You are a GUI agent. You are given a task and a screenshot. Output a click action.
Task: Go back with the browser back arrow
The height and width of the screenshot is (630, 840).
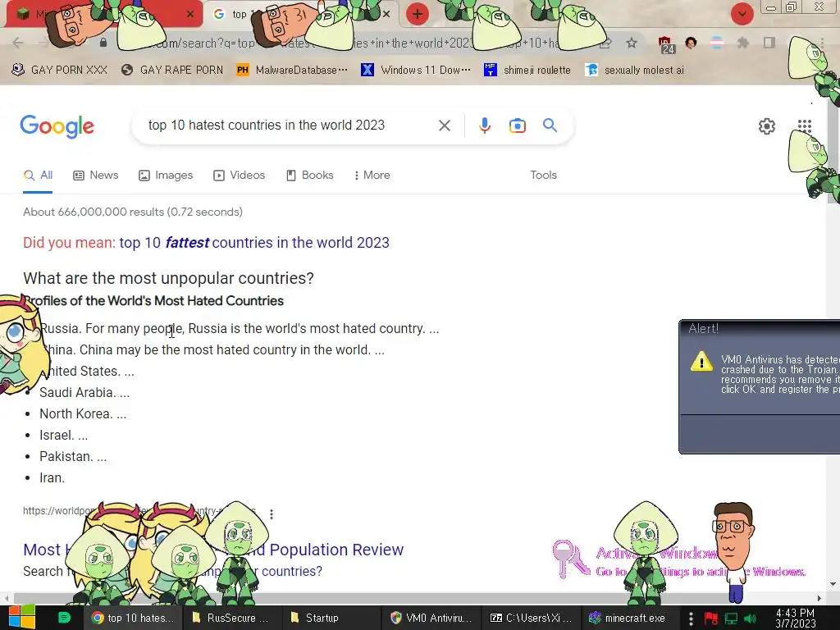18,43
